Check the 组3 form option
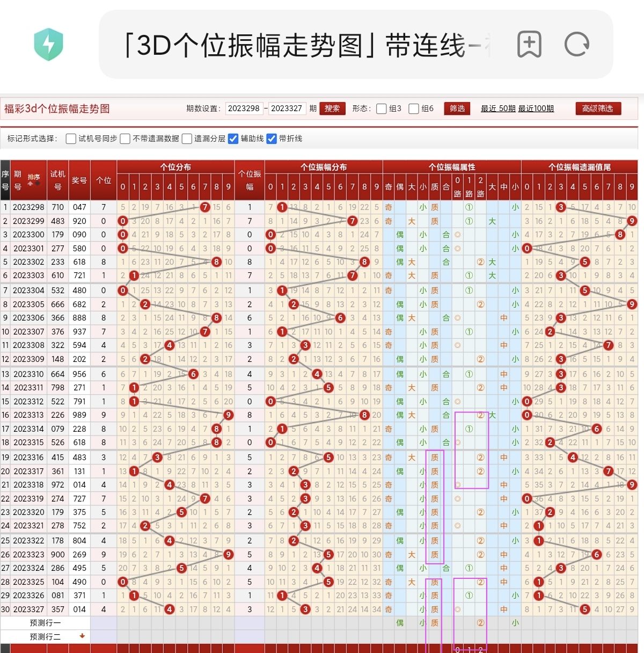The width and height of the screenshot is (644, 653). point(381,108)
